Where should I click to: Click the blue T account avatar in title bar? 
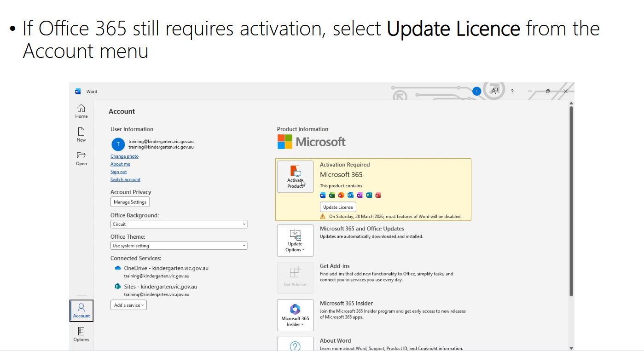click(477, 91)
